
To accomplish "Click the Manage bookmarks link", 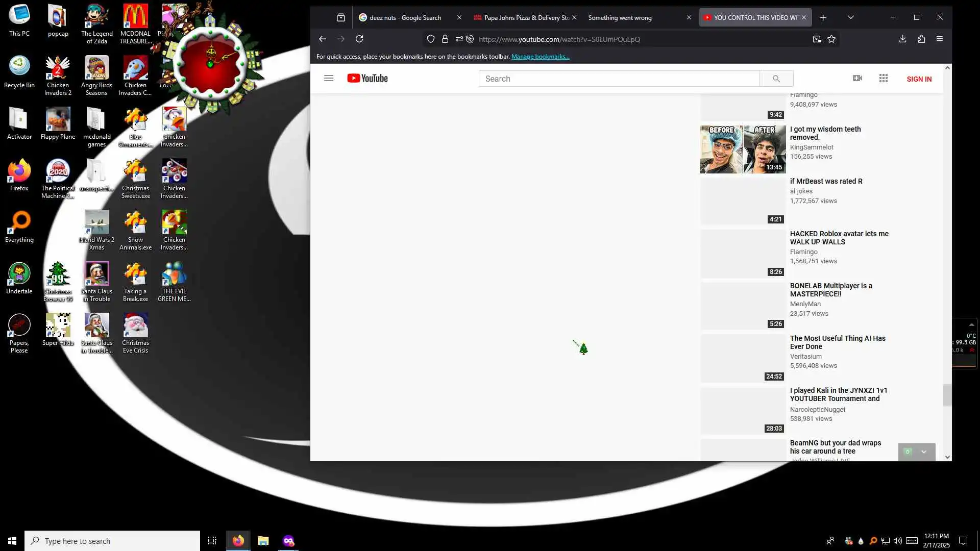I will (540, 57).
